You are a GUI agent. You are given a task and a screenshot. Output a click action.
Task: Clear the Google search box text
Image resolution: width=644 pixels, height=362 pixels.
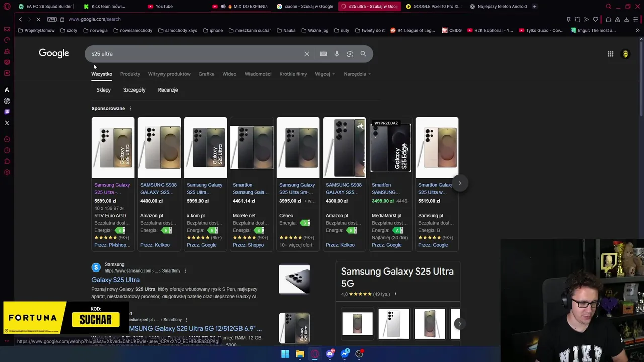(x=306, y=54)
